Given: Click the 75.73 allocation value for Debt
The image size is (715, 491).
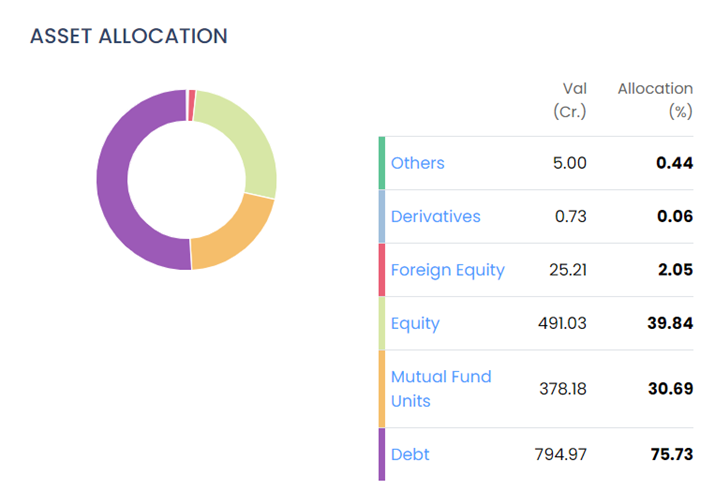Looking at the screenshot, I should pyautogui.click(x=674, y=455).
